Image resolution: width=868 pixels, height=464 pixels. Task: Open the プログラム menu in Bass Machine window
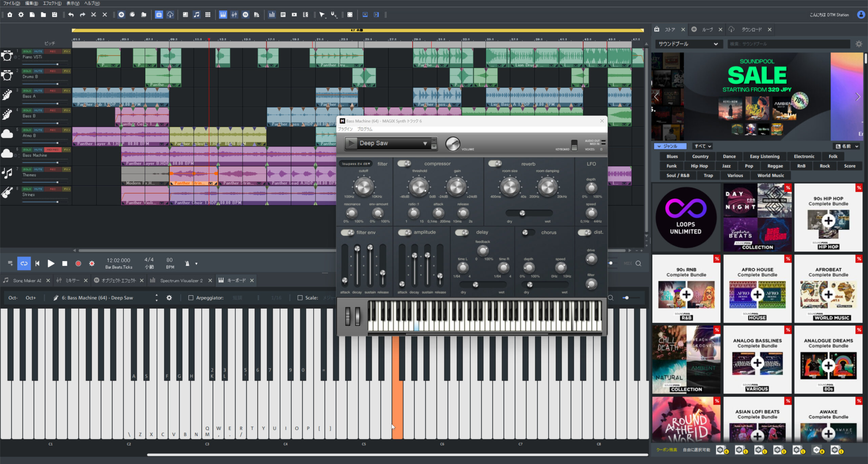[x=364, y=129]
